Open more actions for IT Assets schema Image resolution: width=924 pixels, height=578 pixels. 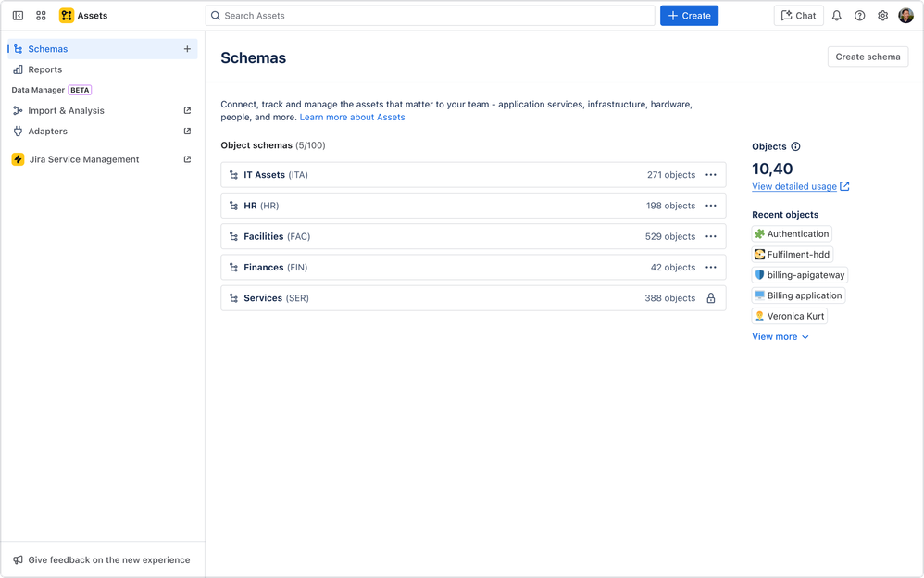click(x=711, y=174)
